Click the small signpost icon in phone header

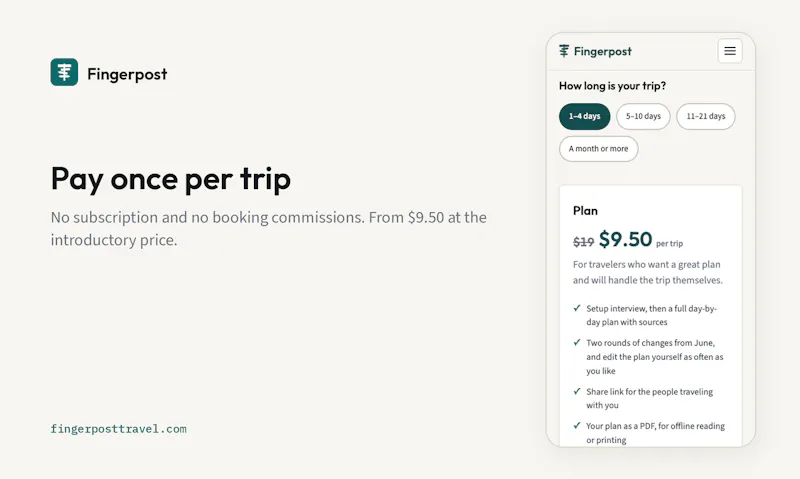(x=564, y=51)
